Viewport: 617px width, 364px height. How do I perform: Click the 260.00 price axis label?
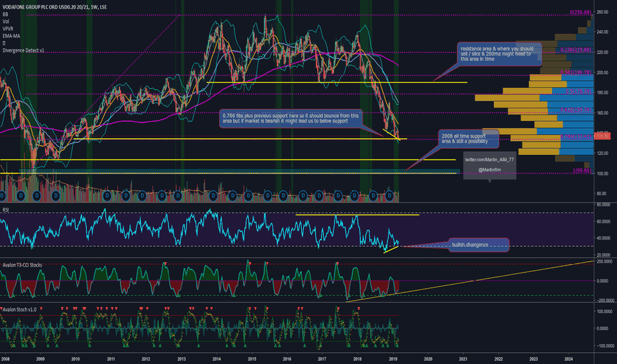click(x=602, y=12)
